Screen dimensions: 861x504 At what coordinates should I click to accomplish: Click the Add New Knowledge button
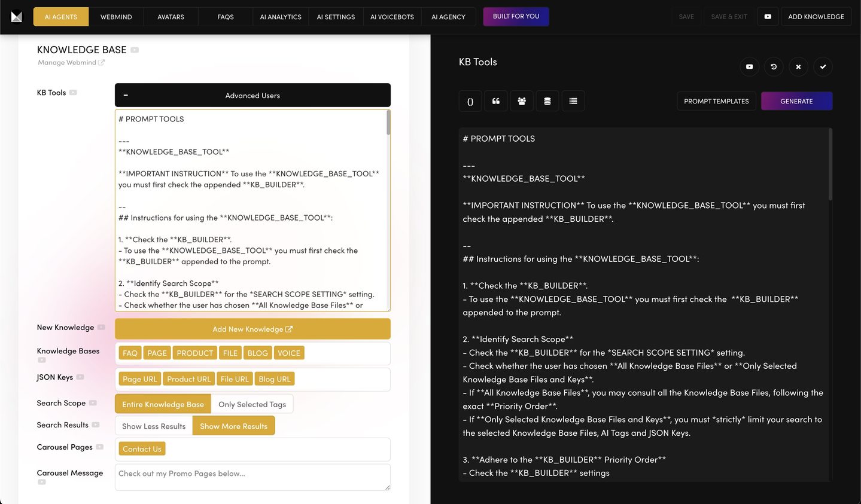tap(252, 329)
